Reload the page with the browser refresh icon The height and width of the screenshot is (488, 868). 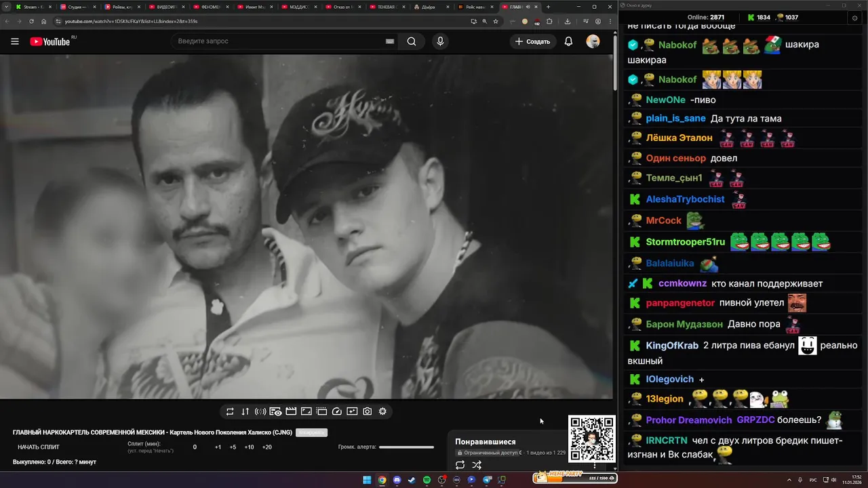[32, 21]
